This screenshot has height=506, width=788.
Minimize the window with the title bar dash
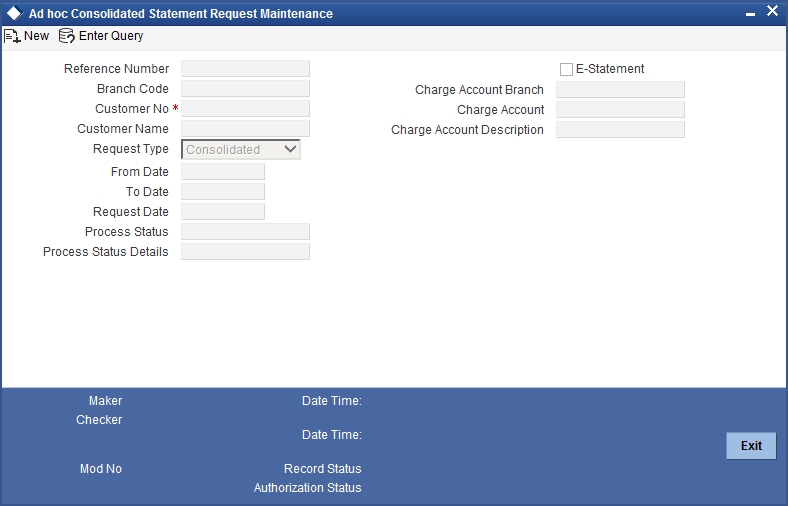750,15
